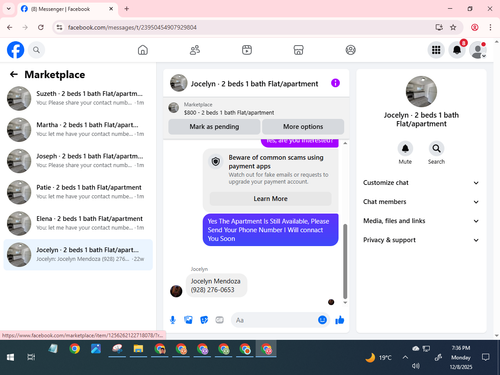
Task: Select the Messenger | Facebook browser tab
Action: click(x=67, y=9)
